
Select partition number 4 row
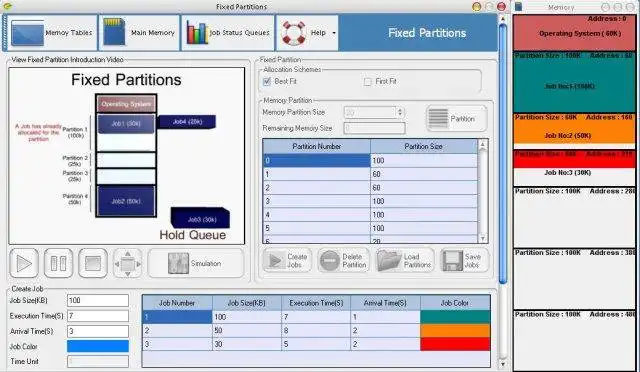coord(370,214)
